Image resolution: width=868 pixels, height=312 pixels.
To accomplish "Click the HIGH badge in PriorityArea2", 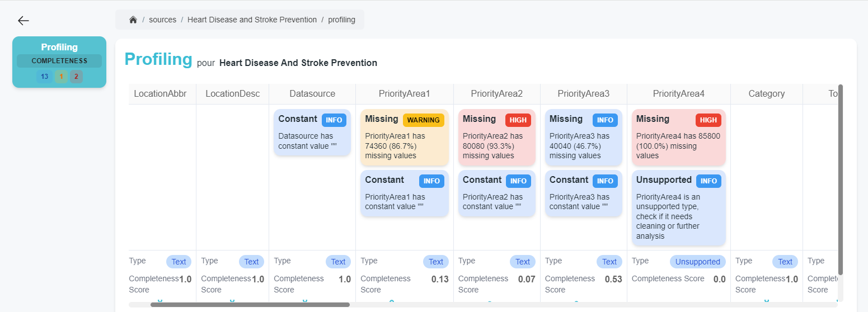I will click(518, 120).
